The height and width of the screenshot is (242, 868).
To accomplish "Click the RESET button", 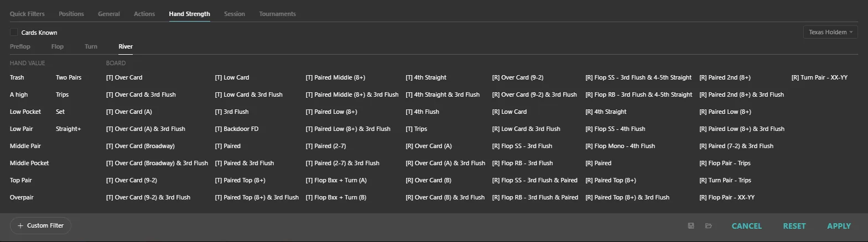I will coord(794,226).
